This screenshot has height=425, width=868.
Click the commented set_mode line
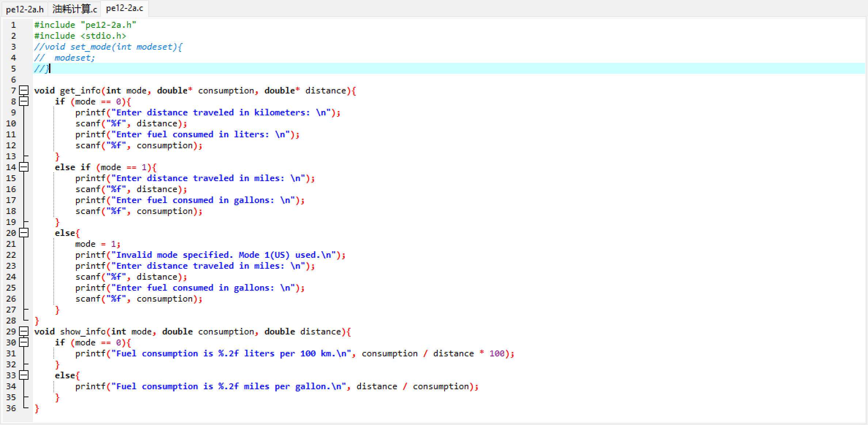pyautogui.click(x=108, y=47)
